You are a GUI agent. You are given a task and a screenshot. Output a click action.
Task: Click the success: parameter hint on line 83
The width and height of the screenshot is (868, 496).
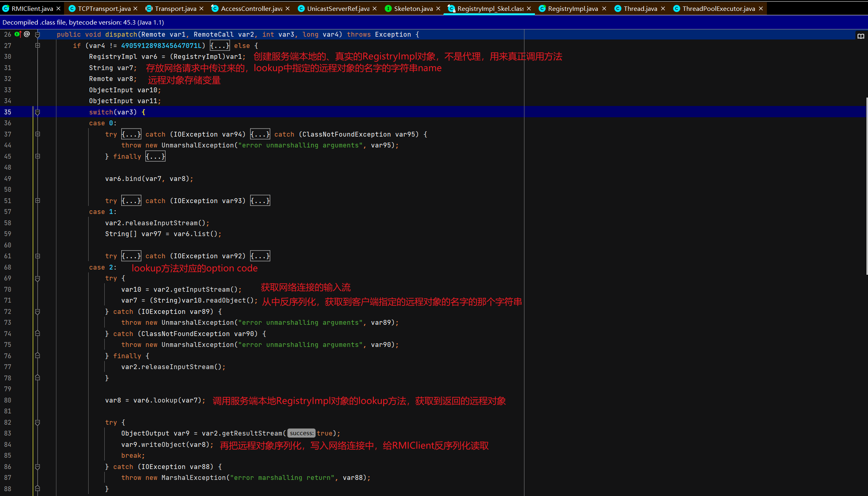(x=301, y=433)
